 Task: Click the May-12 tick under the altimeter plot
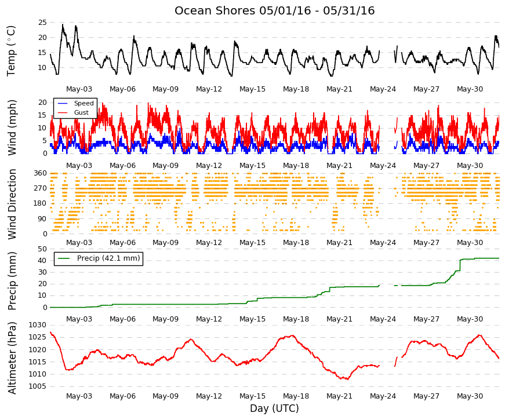coord(209,396)
